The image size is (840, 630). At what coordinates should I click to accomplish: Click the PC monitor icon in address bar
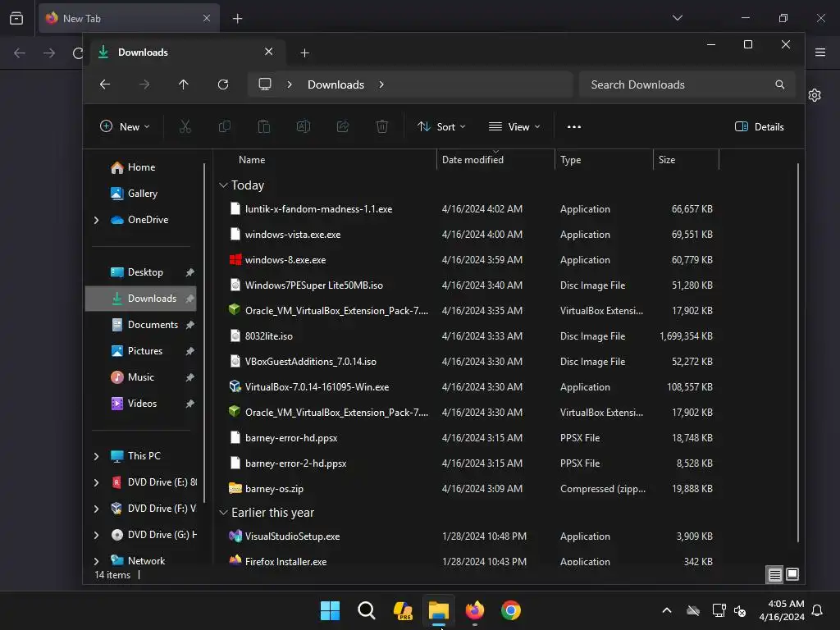pyautogui.click(x=265, y=84)
